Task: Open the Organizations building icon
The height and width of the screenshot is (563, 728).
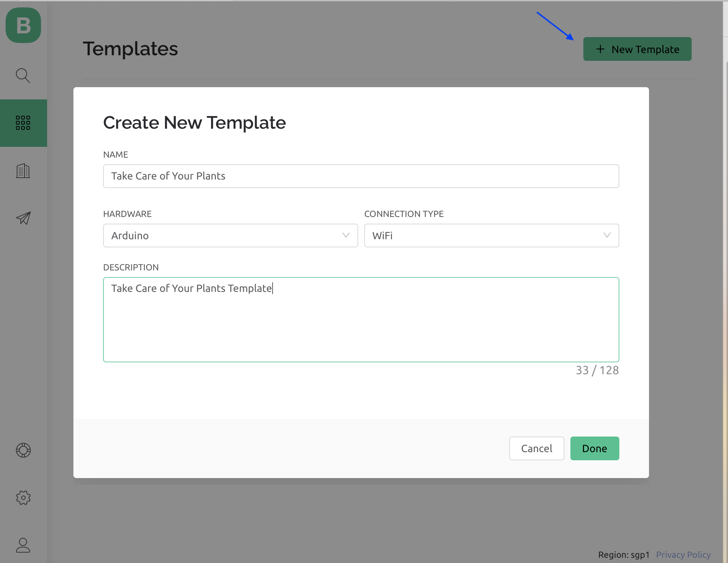Action: pyautogui.click(x=23, y=171)
